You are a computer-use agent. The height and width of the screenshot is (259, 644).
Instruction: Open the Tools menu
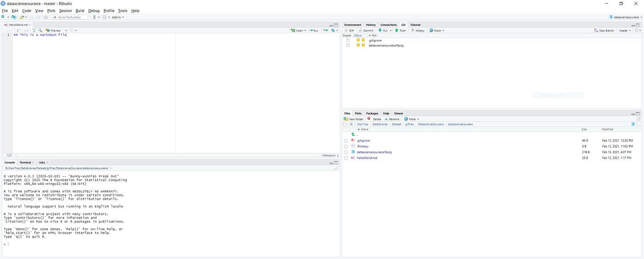123,11
